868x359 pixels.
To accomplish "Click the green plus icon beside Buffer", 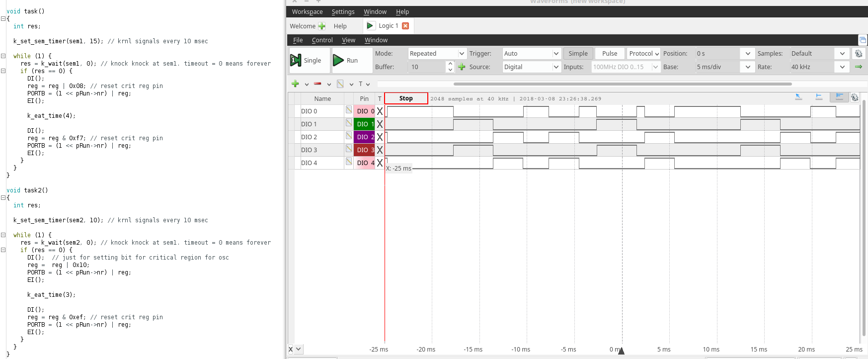I will 462,67.
